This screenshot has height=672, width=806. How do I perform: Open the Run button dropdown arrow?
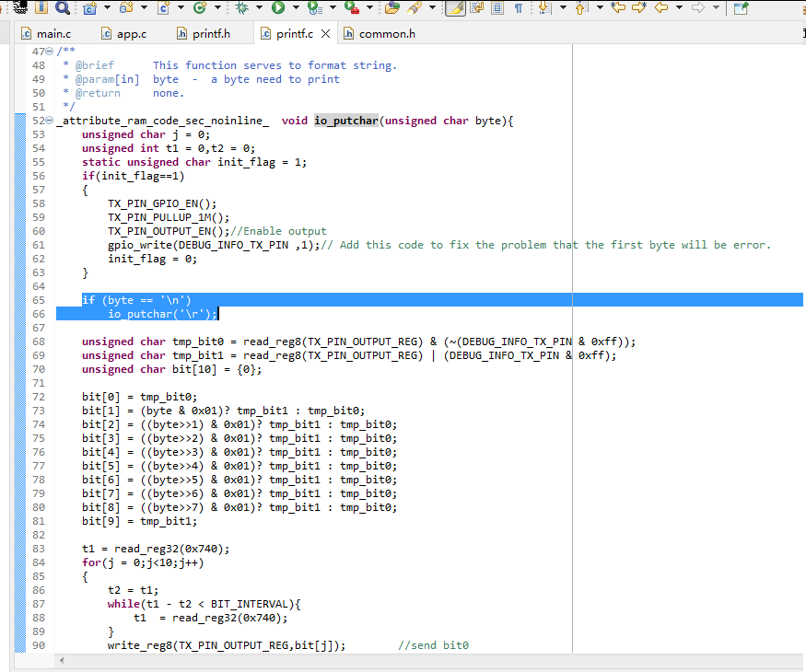[x=295, y=8]
